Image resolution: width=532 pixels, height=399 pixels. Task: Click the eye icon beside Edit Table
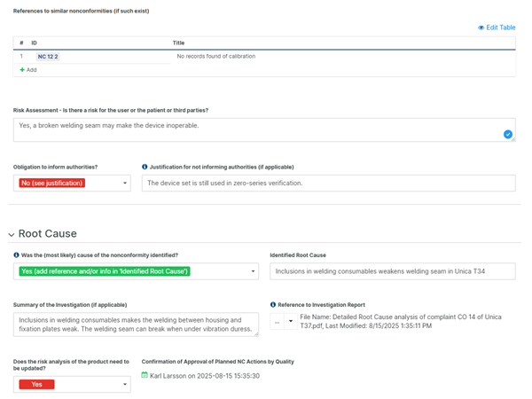click(481, 27)
